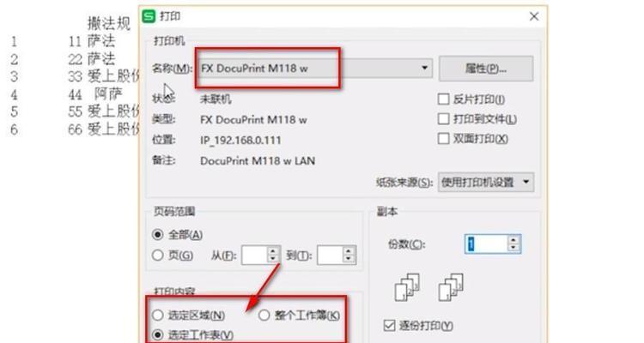Click the IP_192.168.0.111 location text
The image size is (644, 343).
pyautogui.click(x=240, y=141)
